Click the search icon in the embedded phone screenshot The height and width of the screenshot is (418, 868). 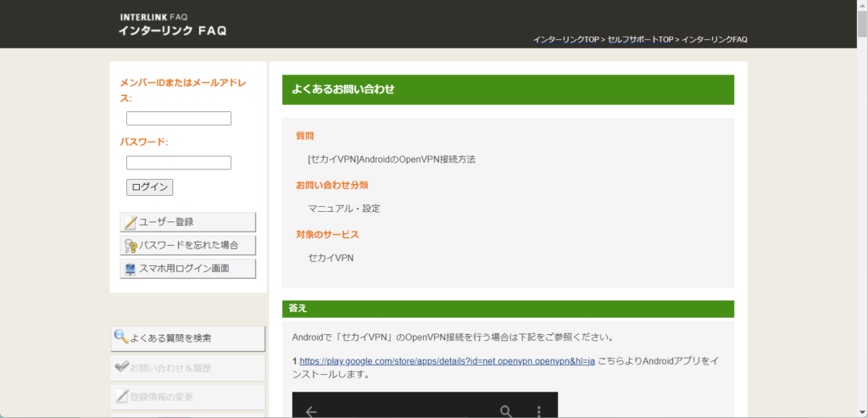[505, 411]
